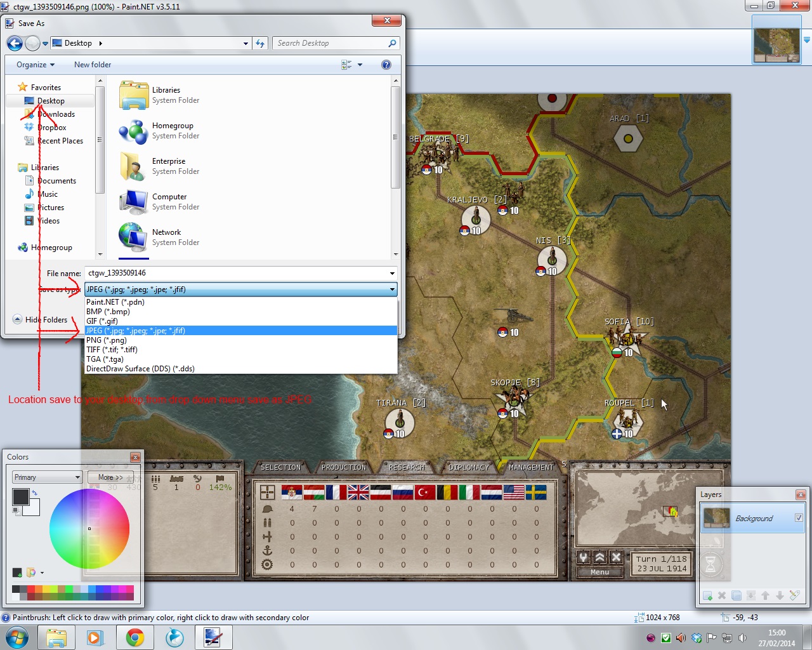
Task: Expand the image list dropdown arrow
Action: (x=807, y=39)
